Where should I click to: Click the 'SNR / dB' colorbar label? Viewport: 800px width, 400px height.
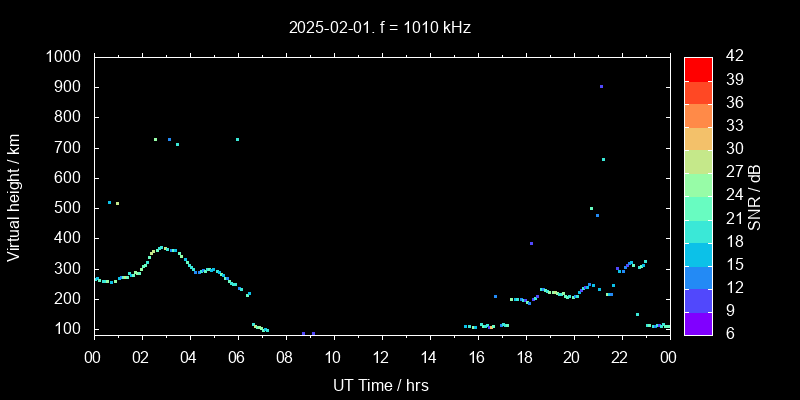click(x=755, y=196)
